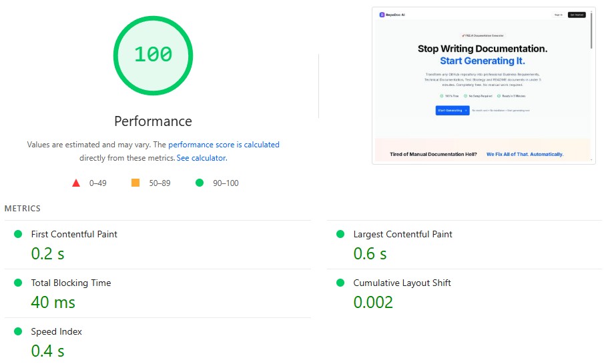
Task: Click green status dot beside Speed Index
Action: click(18, 331)
